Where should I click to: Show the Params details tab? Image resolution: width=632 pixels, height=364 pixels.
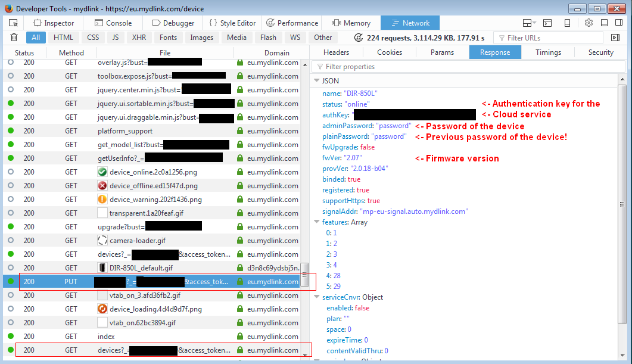442,52
